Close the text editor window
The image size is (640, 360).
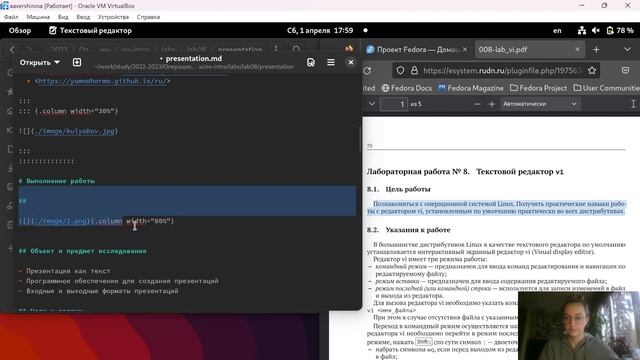[x=351, y=62]
